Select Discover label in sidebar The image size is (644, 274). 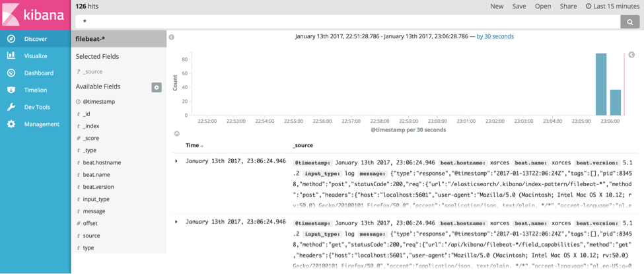(36, 39)
